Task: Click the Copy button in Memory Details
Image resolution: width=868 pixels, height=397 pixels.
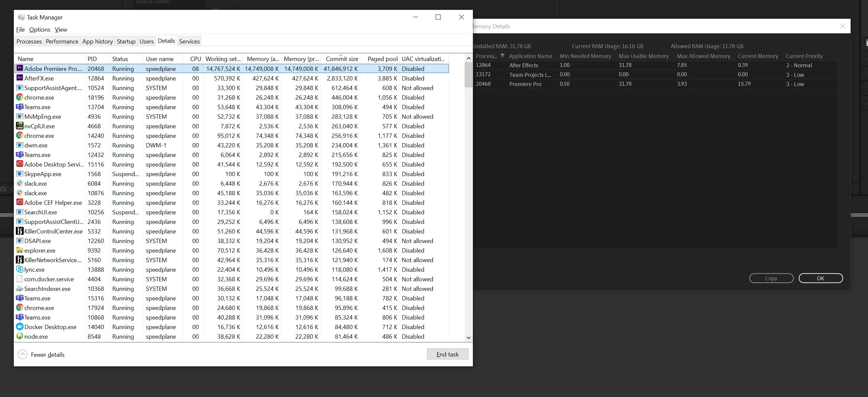Action: click(x=771, y=278)
